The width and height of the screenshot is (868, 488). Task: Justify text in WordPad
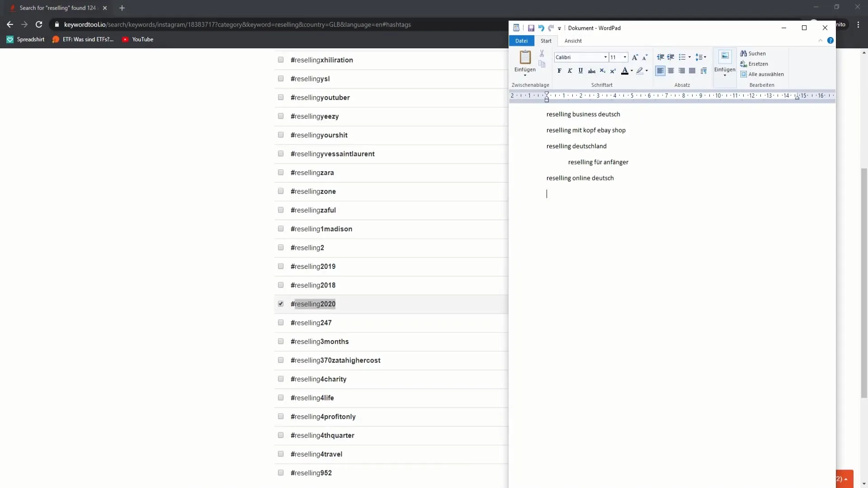point(692,70)
